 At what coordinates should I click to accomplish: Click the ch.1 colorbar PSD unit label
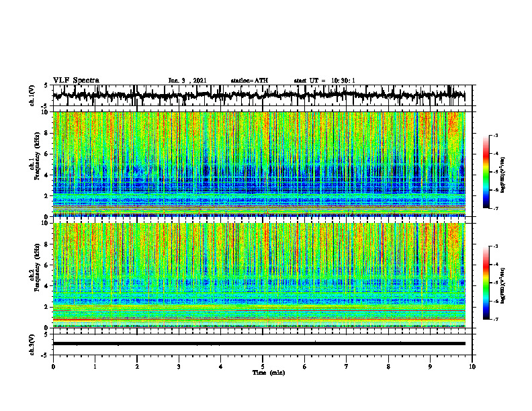pyautogui.click(x=503, y=175)
